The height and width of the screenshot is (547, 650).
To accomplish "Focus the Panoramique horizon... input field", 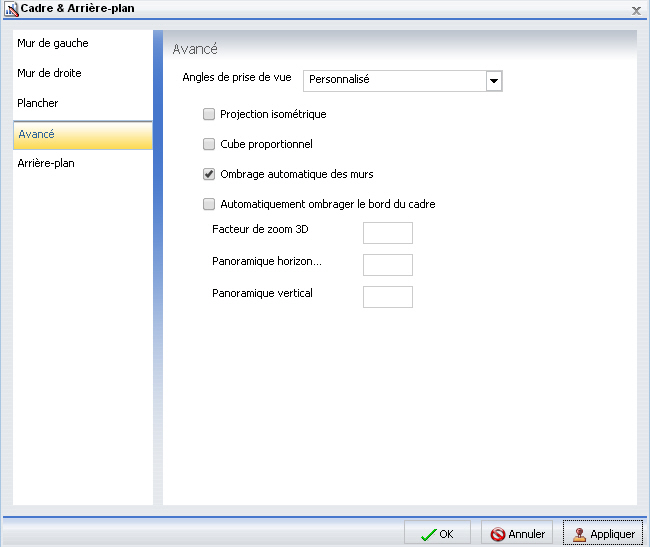I will click(x=388, y=265).
